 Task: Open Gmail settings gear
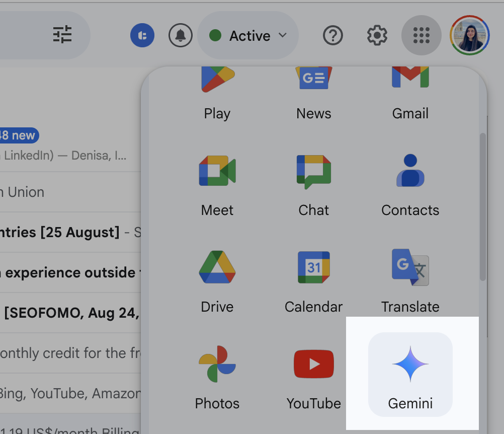pos(377,35)
